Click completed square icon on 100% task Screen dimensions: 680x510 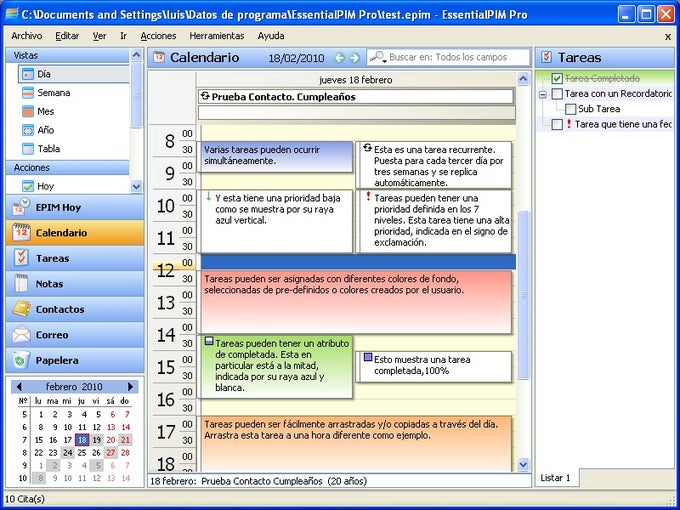coord(368,358)
